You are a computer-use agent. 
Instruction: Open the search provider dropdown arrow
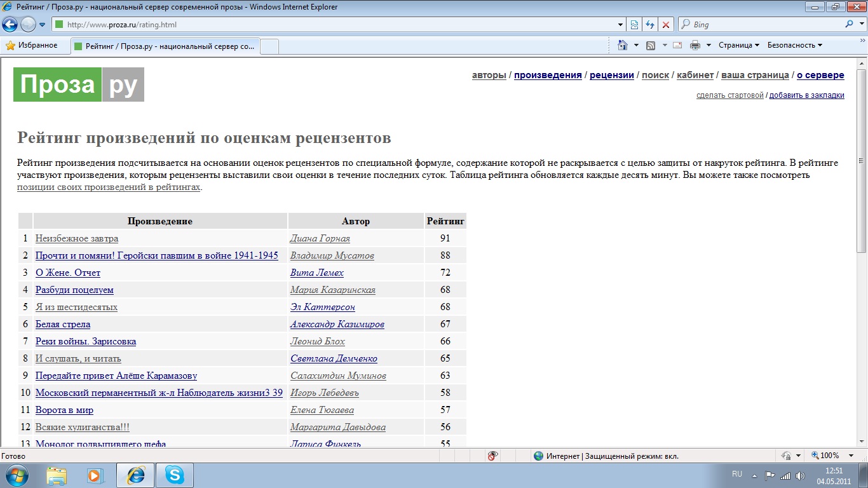tap(860, 25)
